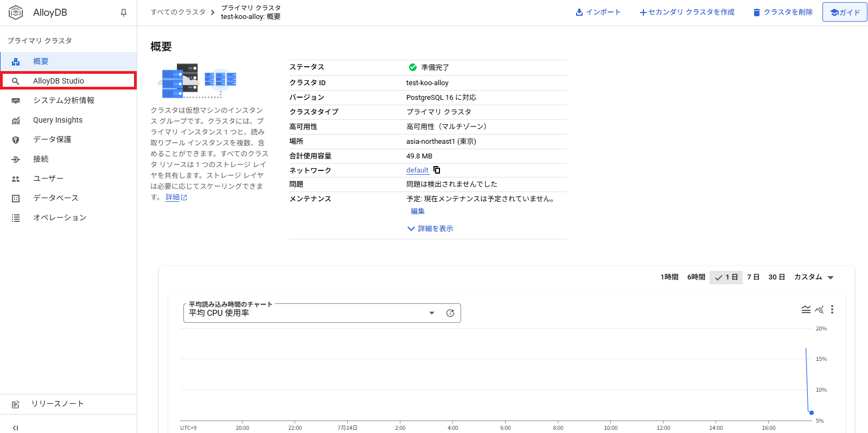This screenshot has height=433, width=868.
Task: Toggle the chart legend icon
Action: pos(806,309)
